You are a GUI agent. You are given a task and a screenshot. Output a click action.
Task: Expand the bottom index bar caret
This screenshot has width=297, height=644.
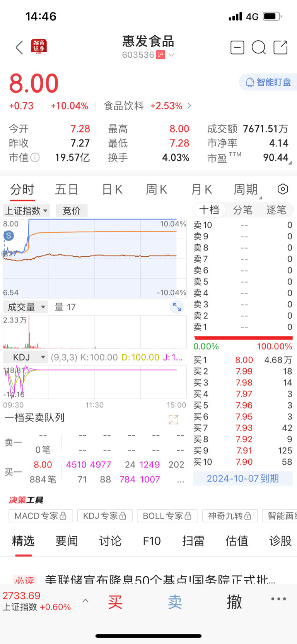coord(85,601)
